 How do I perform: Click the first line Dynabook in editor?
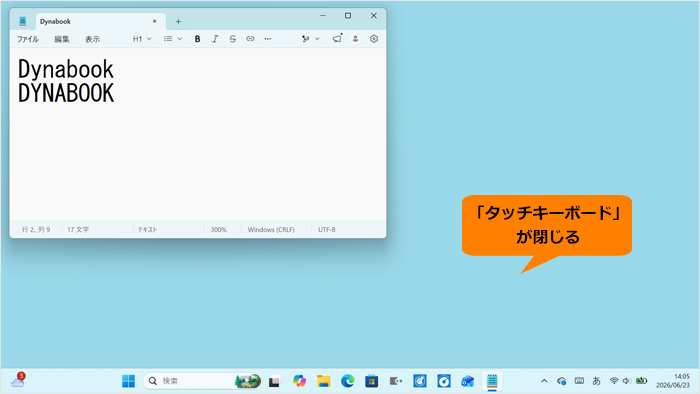pos(66,69)
